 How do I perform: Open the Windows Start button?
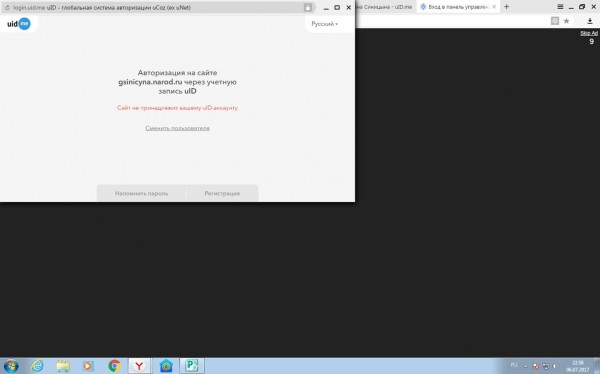point(11,366)
